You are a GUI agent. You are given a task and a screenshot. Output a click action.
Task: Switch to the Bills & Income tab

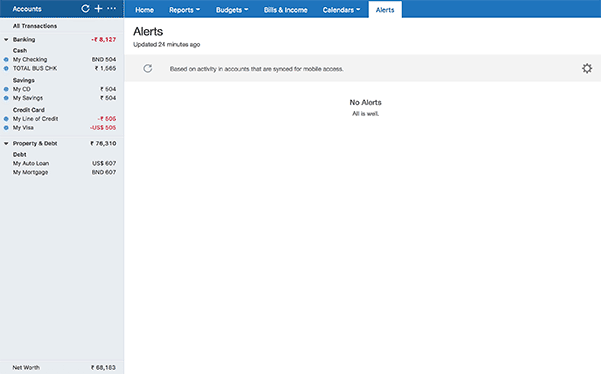[286, 10]
